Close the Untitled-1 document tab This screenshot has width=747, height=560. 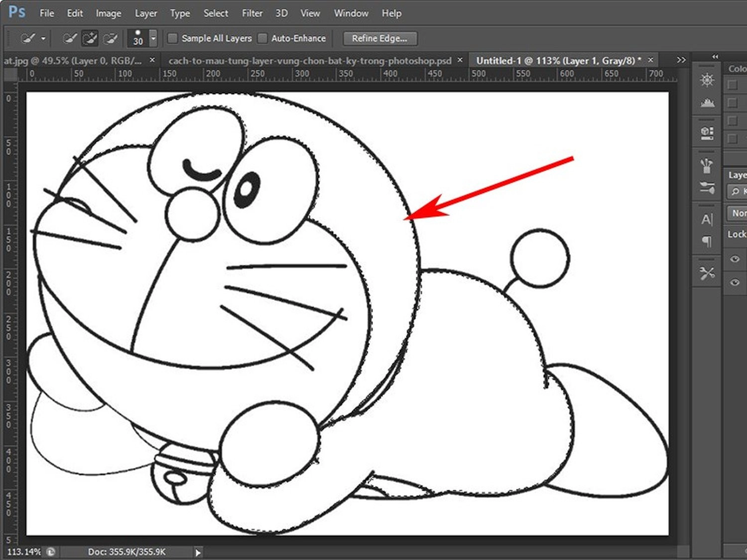click(x=650, y=60)
